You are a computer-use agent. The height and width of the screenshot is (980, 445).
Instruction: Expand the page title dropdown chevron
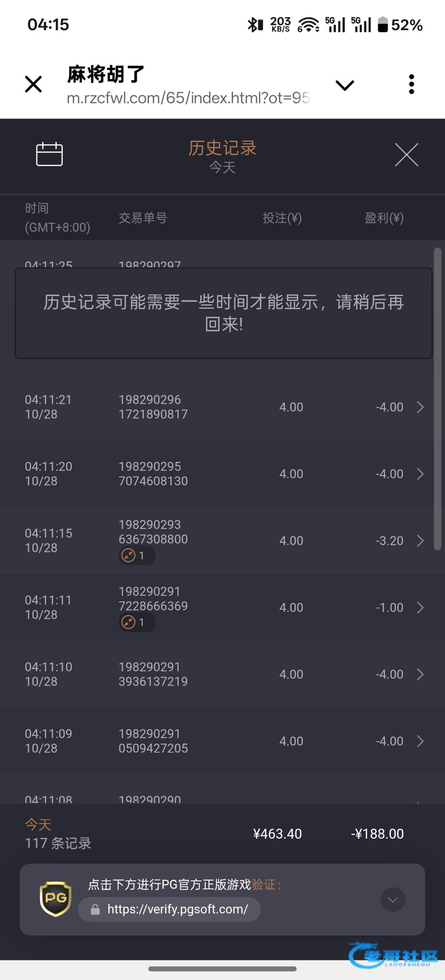[344, 85]
